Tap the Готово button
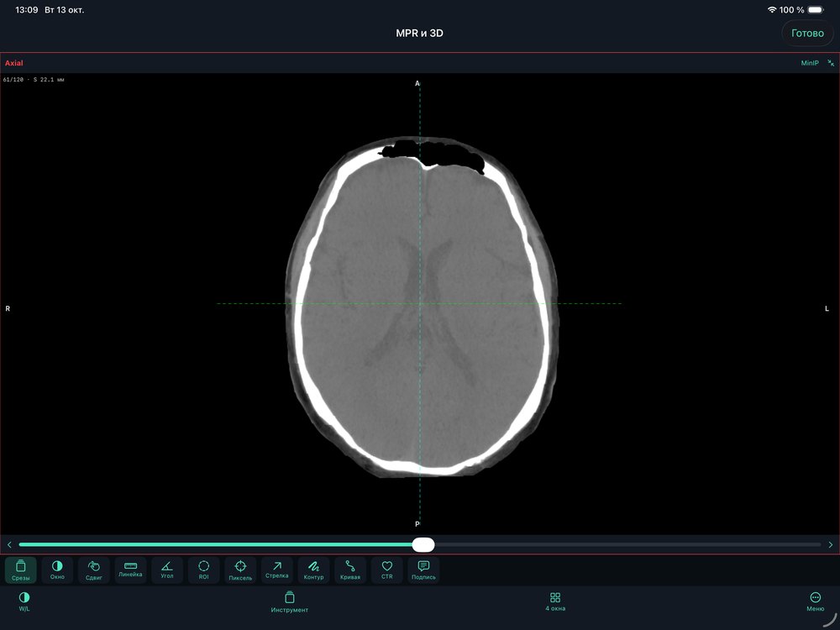The width and height of the screenshot is (840, 630). tap(807, 34)
